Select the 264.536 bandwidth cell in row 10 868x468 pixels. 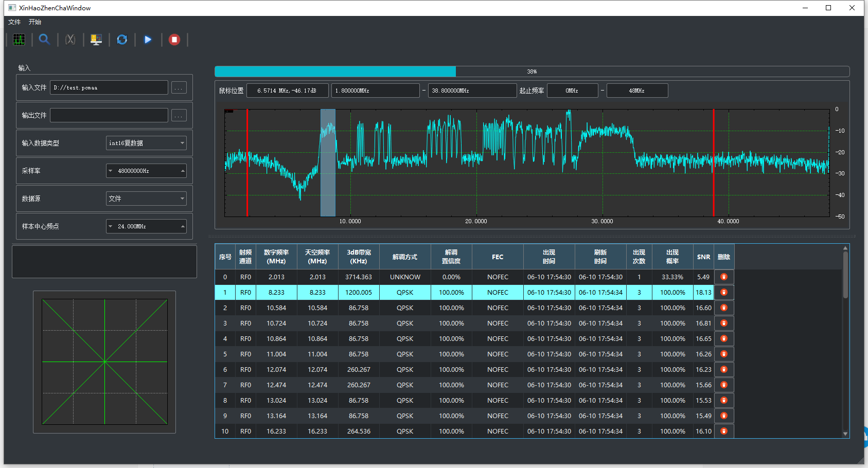pos(359,431)
